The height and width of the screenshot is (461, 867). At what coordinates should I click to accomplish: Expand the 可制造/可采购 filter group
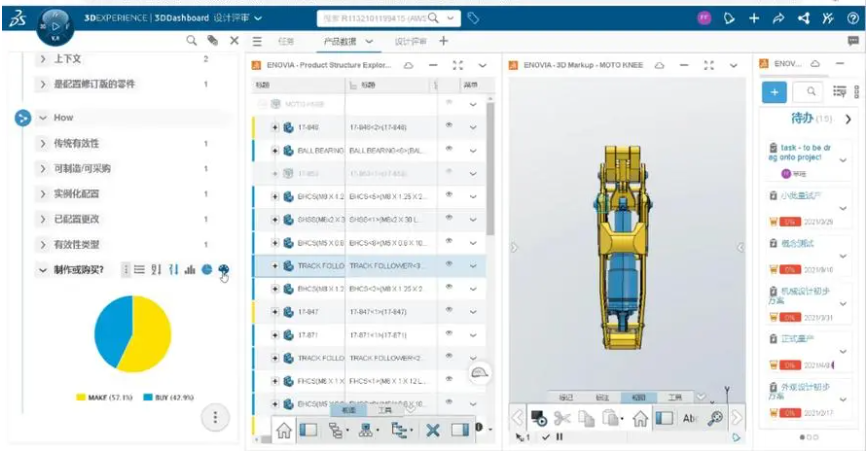click(x=43, y=169)
